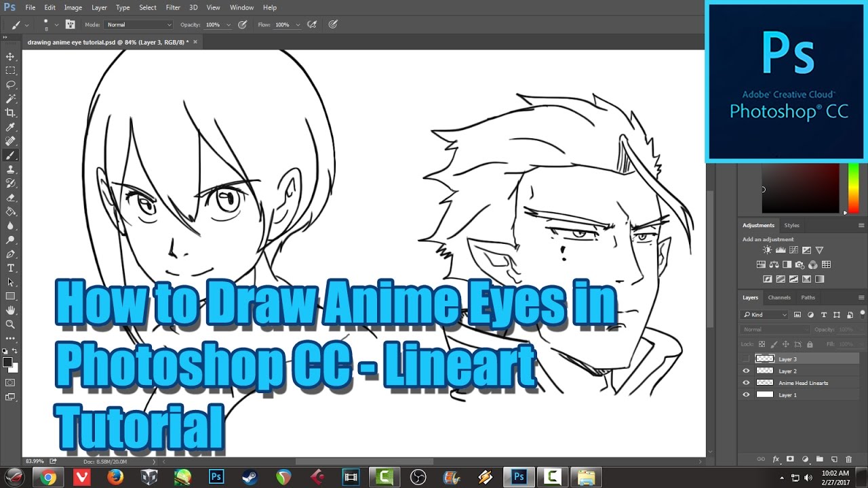868x488 pixels.
Task: Open the brush Mode dropdown
Action: point(139,24)
